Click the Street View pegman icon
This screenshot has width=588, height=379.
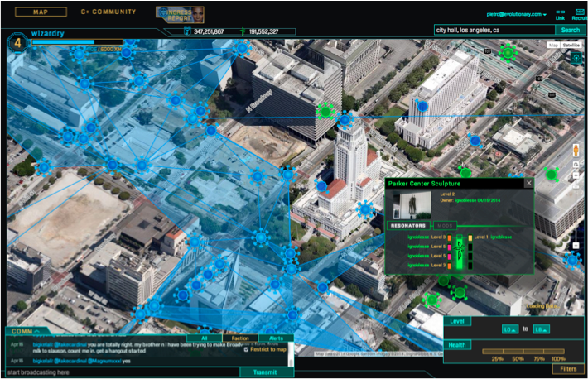(576, 151)
